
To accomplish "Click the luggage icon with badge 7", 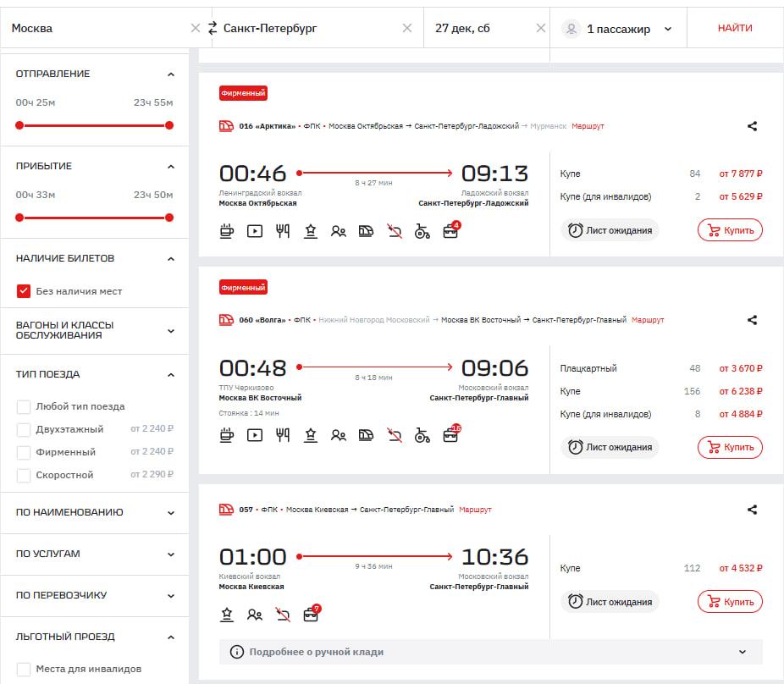I will coord(312,613).
